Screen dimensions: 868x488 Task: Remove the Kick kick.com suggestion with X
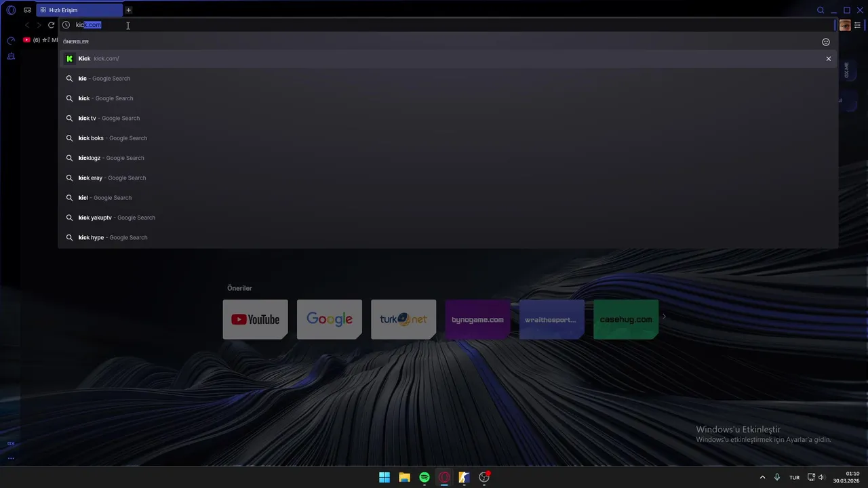(x=829, y=59)
